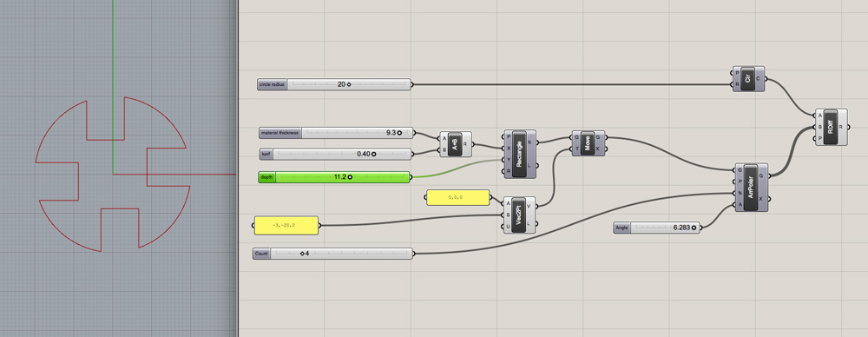The height and width of the screenshot is (337, 868).
Task: Select the 'Angle' slider label
Action: [622, 228]
